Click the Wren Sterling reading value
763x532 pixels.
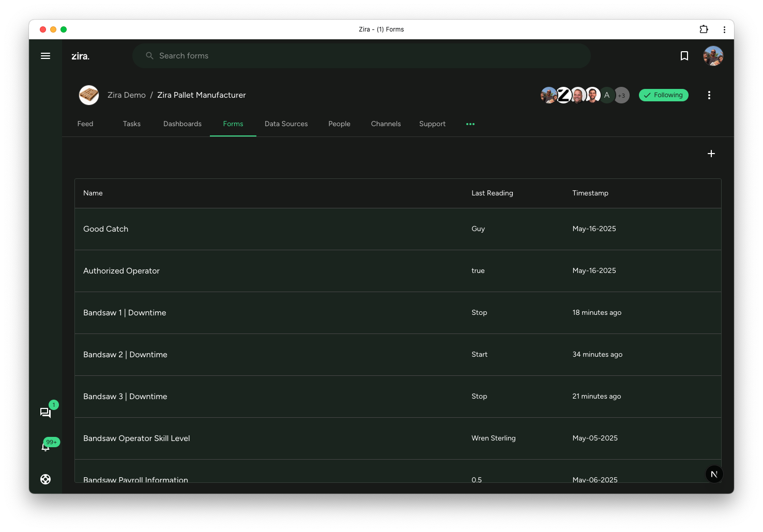(493, 438)
